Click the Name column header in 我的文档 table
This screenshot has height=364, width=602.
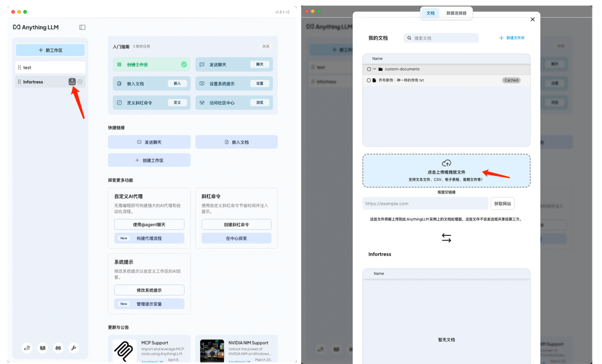(x=377, y=58)
